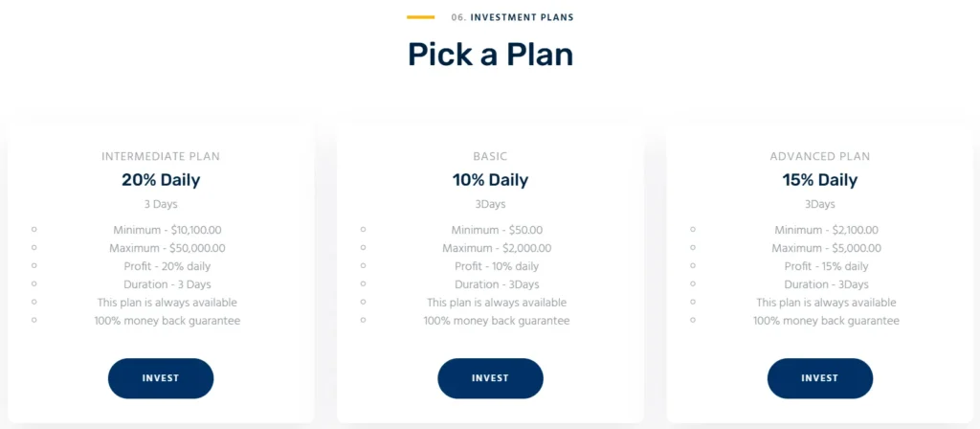Click the bullet next to "Maximum - $2,000.00"
Image resolution: width=980 pixels, height=429 pixels.
364,248
